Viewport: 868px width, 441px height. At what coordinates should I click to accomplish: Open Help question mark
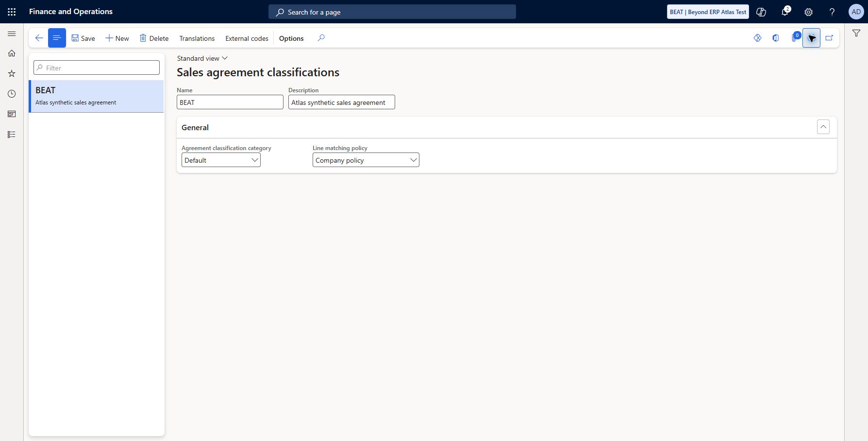pyautogui.click(x=832, y=12)
